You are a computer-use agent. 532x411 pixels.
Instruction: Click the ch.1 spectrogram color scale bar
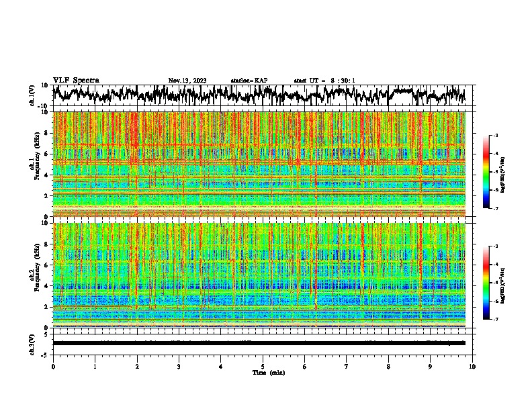[486, 172]
